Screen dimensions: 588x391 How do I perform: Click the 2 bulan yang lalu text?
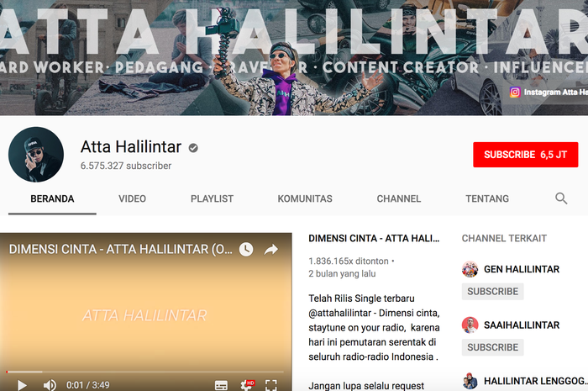point(342,273)
